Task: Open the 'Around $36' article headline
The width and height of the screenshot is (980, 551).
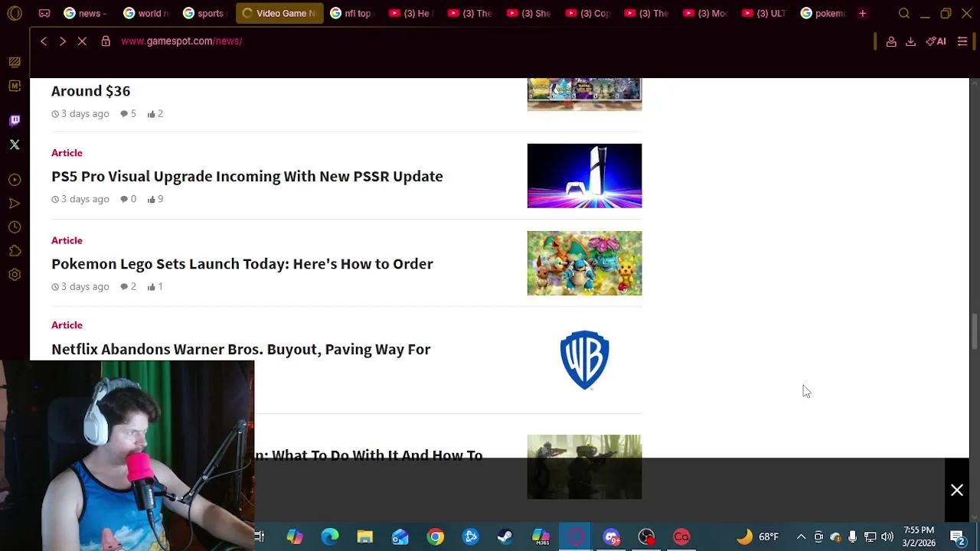Action: pos(90,91)
